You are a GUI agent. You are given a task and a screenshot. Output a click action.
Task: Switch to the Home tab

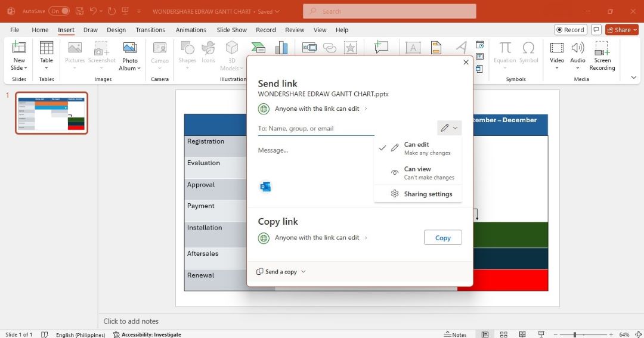click(x=40, y=30)
